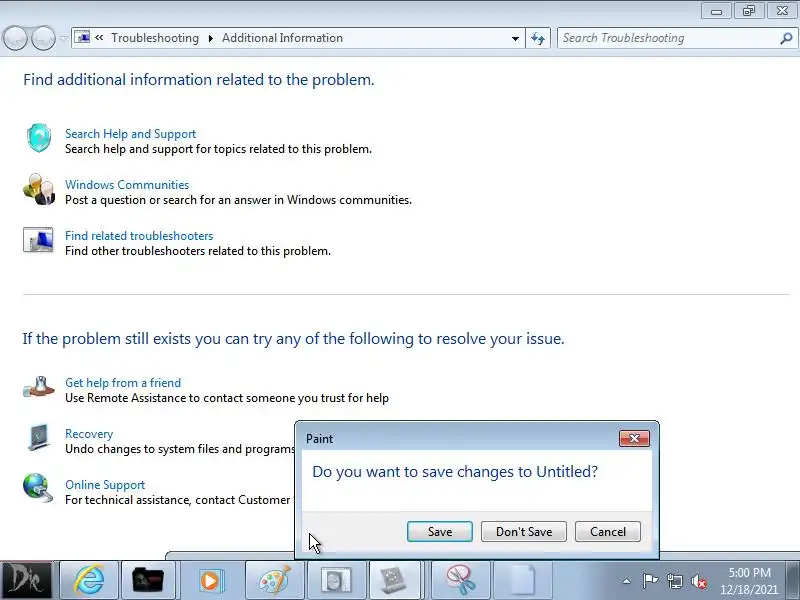Open the address bar history dropdown
Viewport: 800px width, 600px height.
coord(515,38)
